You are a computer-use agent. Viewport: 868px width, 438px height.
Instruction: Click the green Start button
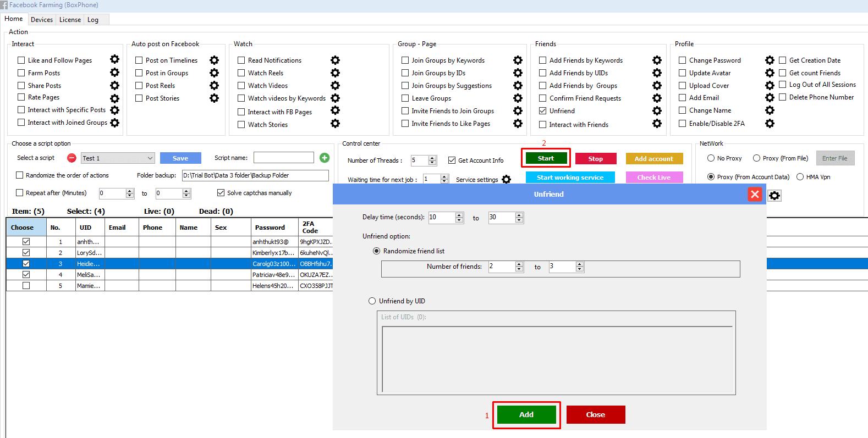click(546, 158)
